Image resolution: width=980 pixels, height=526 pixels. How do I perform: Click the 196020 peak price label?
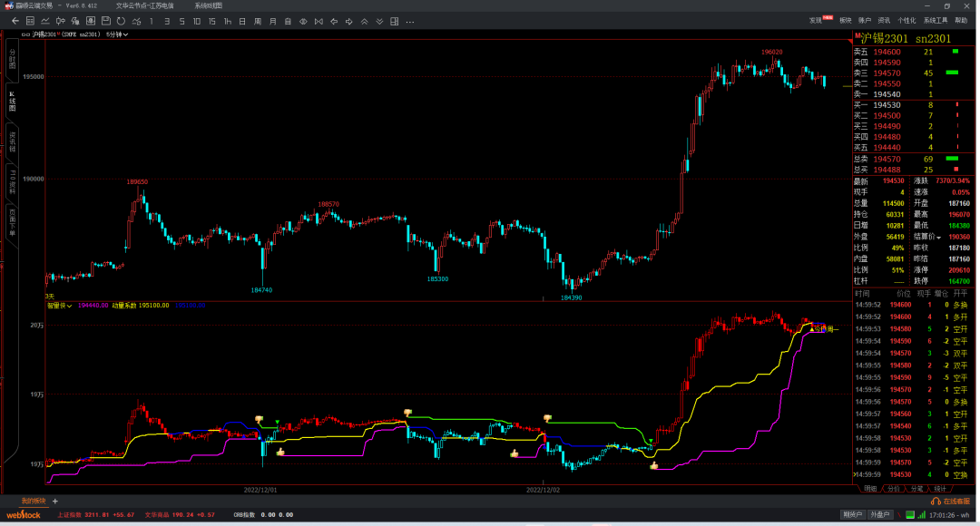772,53
